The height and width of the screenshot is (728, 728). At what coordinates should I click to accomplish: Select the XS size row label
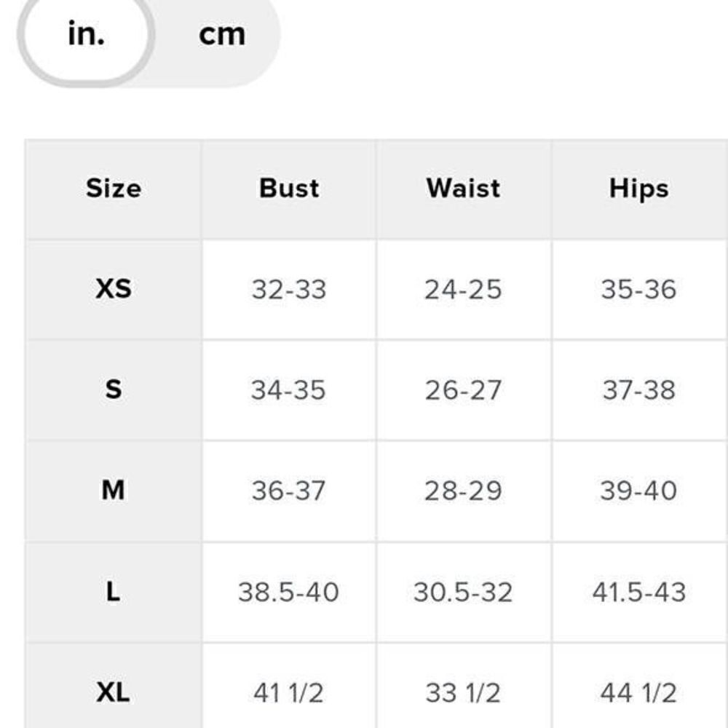point(114,289)
